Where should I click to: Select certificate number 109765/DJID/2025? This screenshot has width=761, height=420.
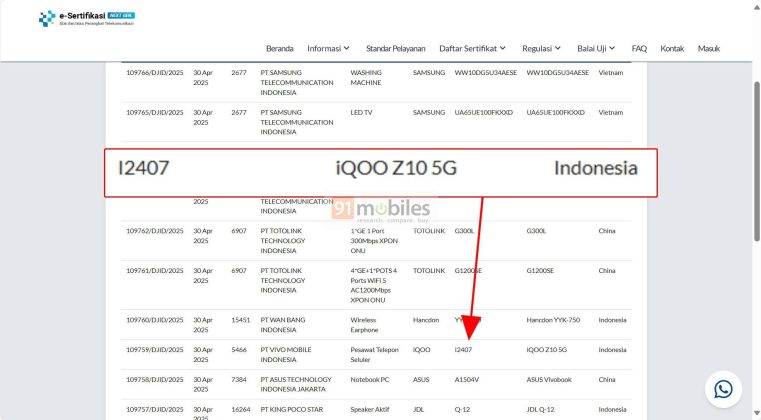[155, 112]
